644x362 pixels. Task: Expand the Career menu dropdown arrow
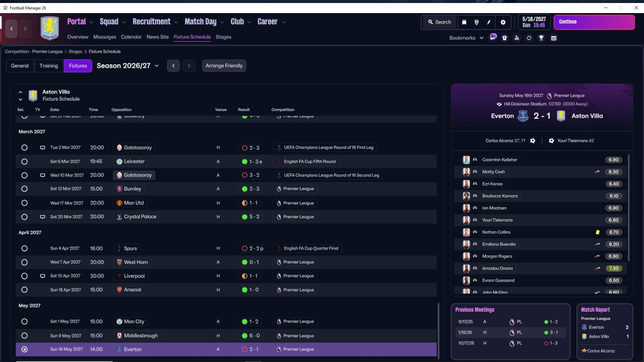pyautogui.click(x=284, y=22)
